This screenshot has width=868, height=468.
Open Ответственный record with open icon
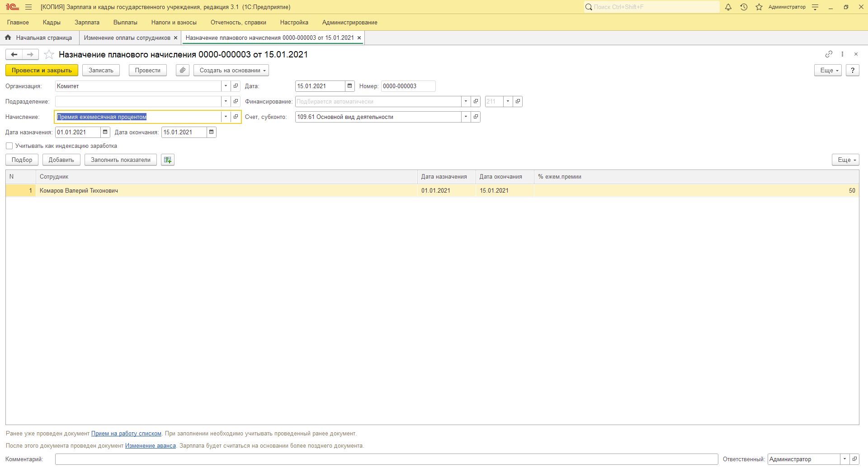click(854, 459)
